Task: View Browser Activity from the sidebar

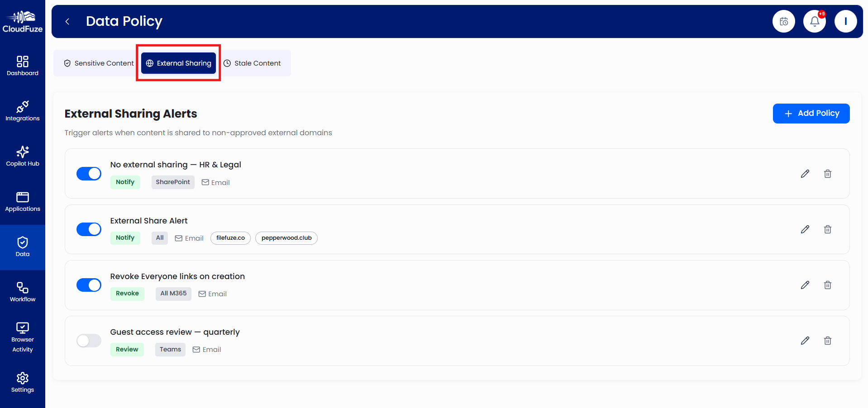Action: (22, 335)
